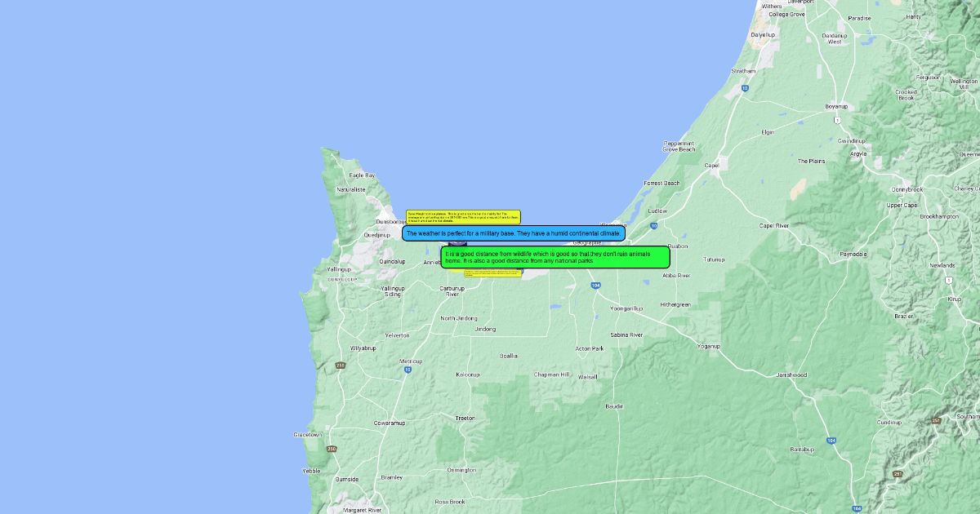Select the Yoongarillup label
Image resolution: width=980 pixels, height=514 pixels.
tap(626, 308)
